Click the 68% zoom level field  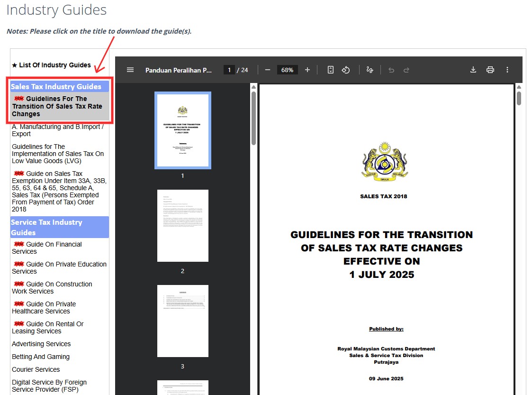tap(287, 70)
